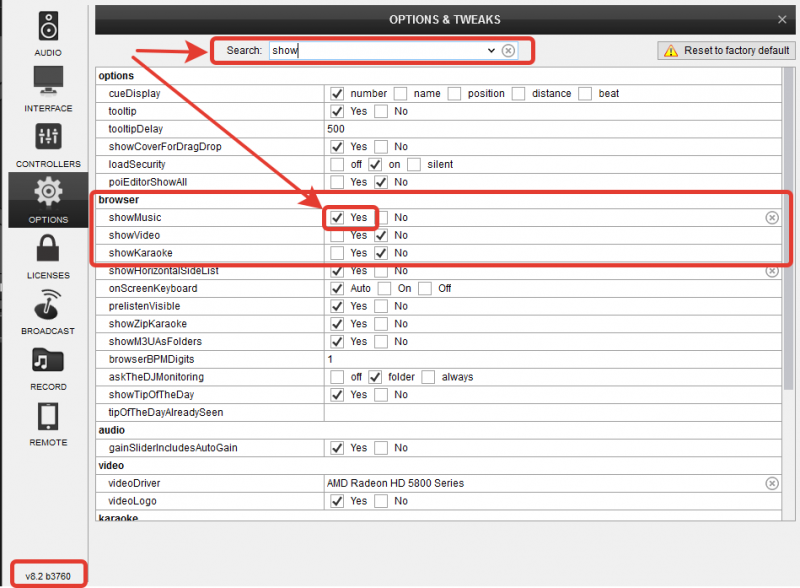
Task: Set onScreenKeyboard to On
Action: (x=384, y=288)
